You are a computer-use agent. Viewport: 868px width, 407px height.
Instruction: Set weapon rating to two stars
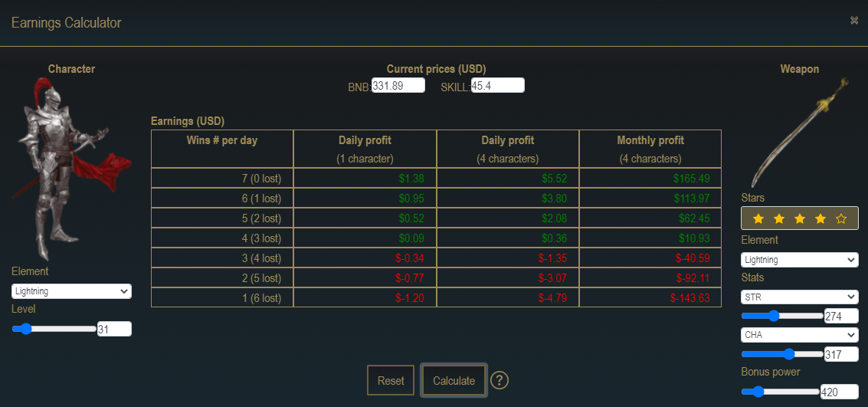coord(779,218)
